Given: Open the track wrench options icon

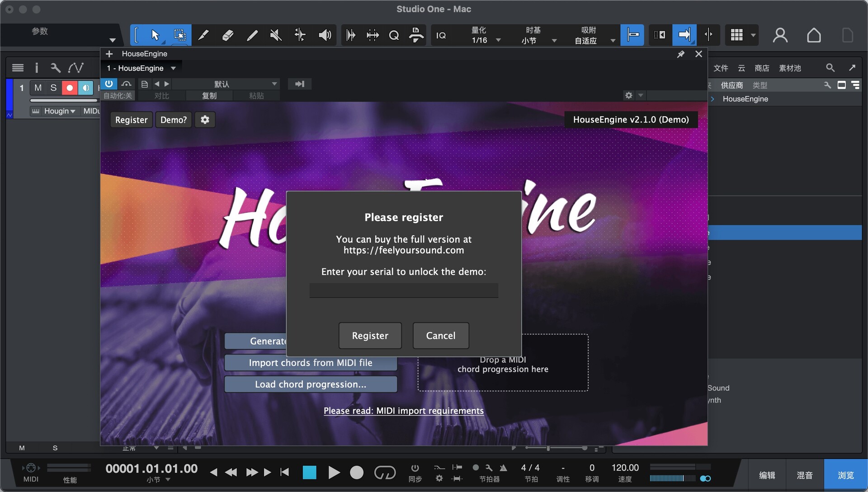Looking at the screenshot, I should point(56,68).
